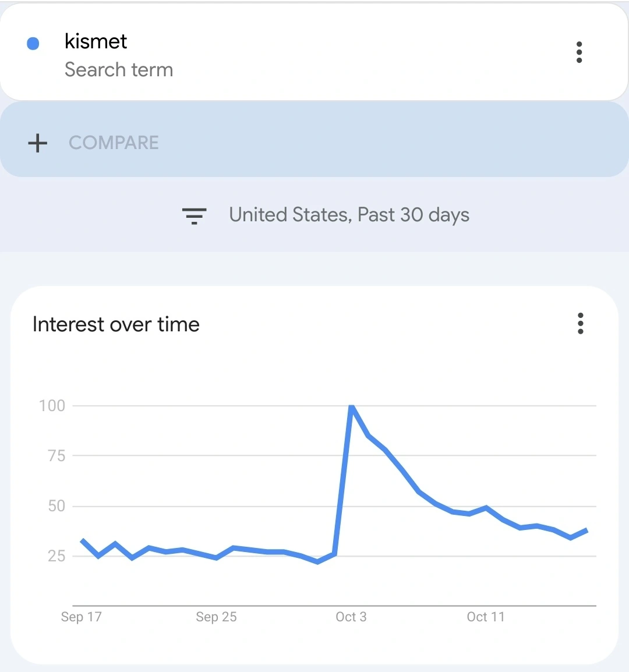Click the Oct 3 axis label
629x672 pixels.
tap(351, 617)
